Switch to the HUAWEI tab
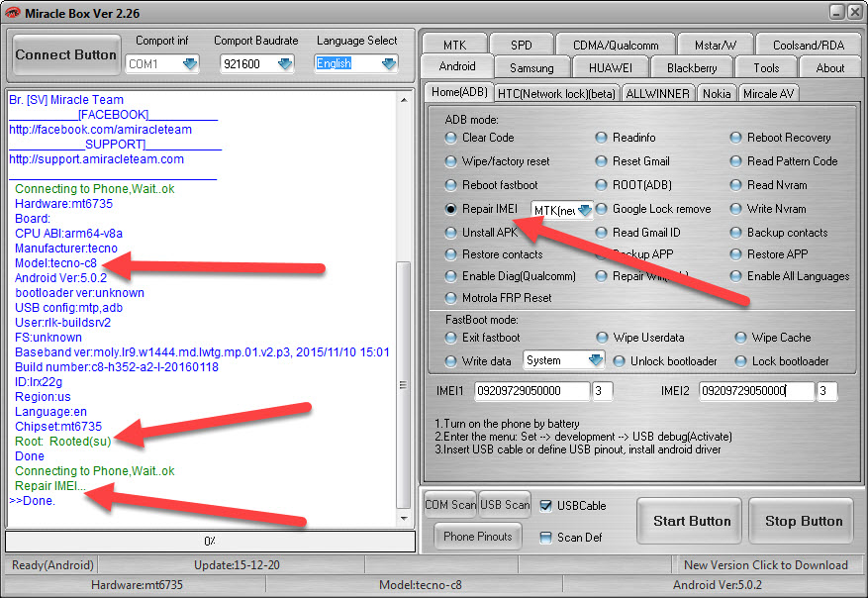This screenshot has width=868, height=598. [x=610, y=67]
